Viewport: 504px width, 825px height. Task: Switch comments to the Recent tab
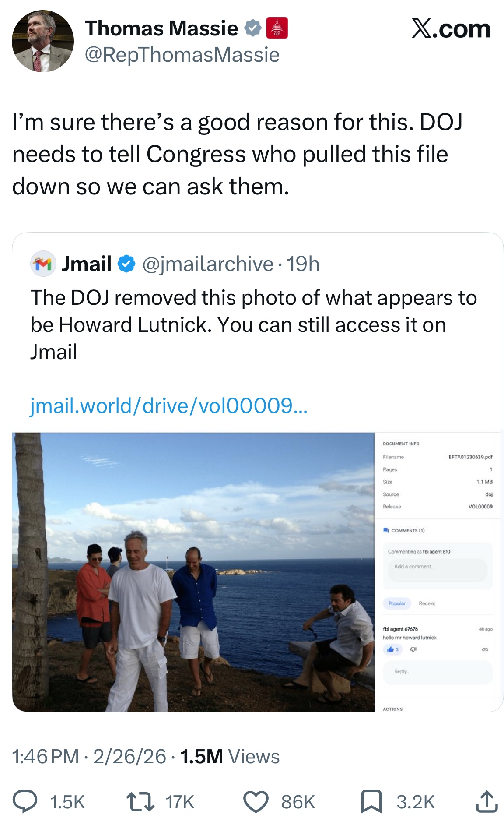(427, 603)
